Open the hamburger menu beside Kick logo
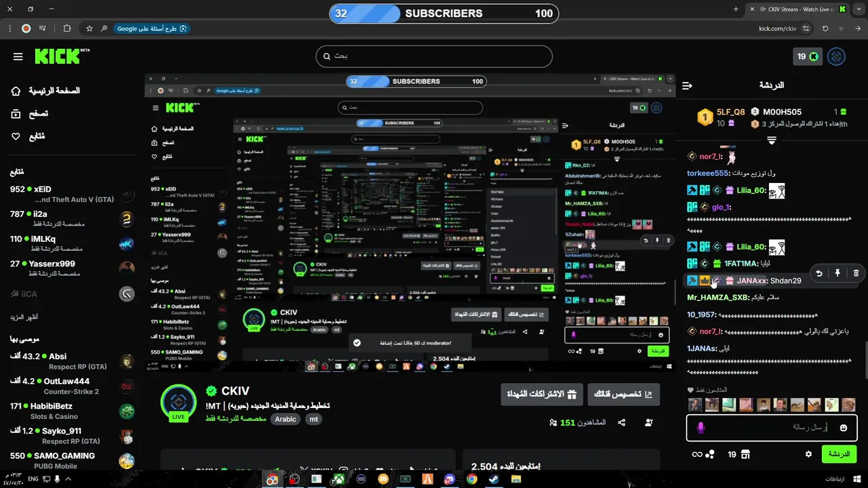Viewport: 868px width, 488px height. coord(18,57)
